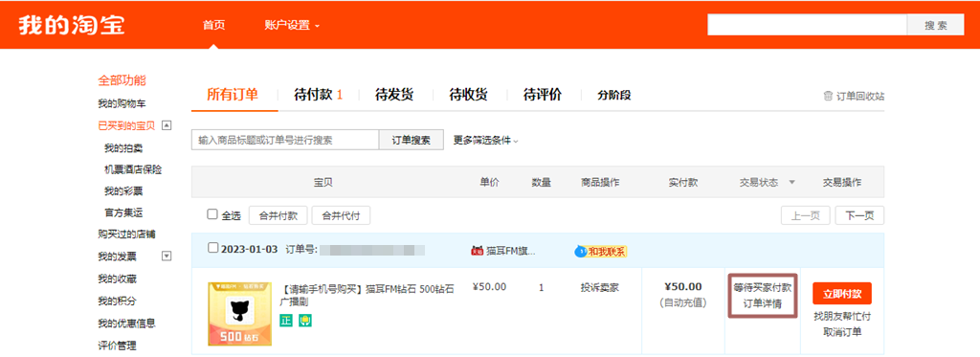The width and height of the screenshot is (980, 357).
Task: Focus the header search input field
Action: coord(807,26)
